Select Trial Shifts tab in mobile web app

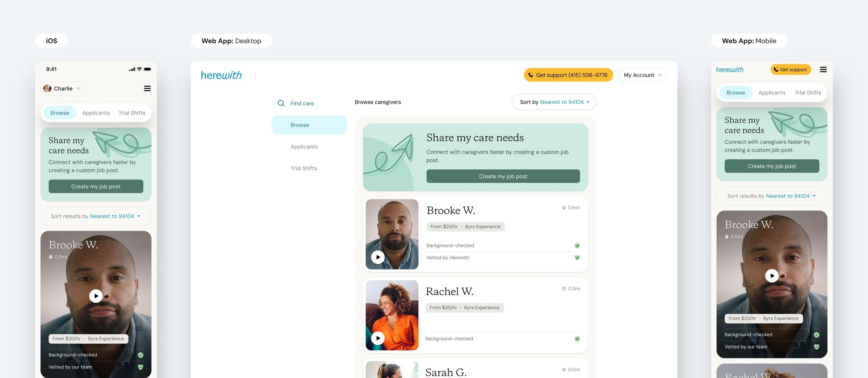click(x=808, y=93)
